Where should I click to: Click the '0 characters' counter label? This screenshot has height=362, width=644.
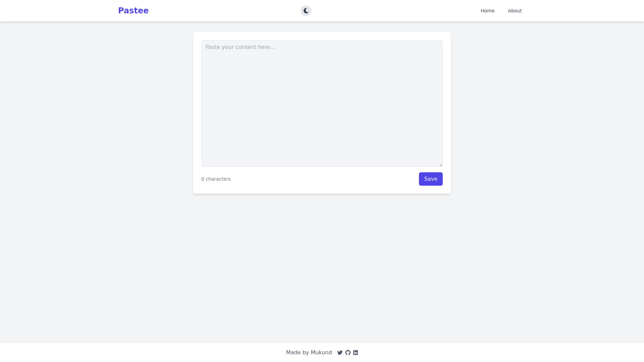pos(216,179)
